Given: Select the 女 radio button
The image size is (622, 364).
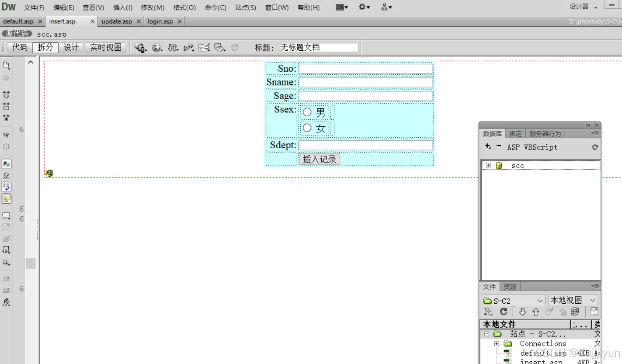Looking at the screenshot, I should click(307, 128).
